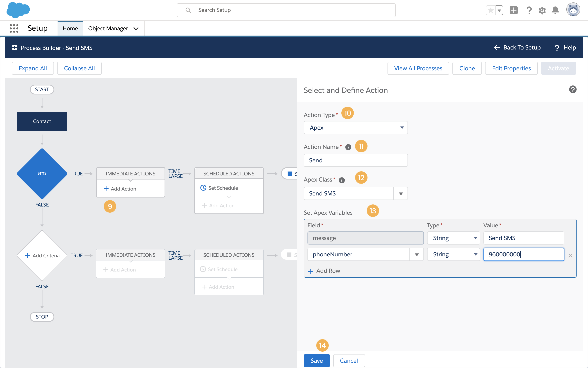
Task: Click the Expand All button
Action: tap(33, 68)
